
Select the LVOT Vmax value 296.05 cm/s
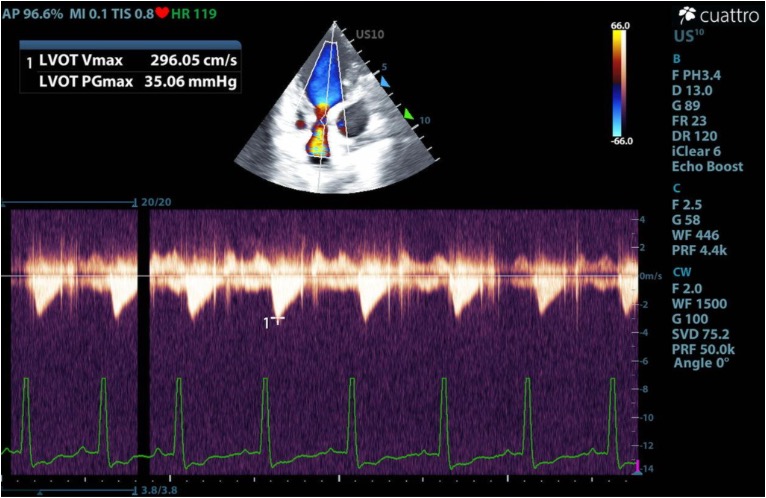[193, 60]
